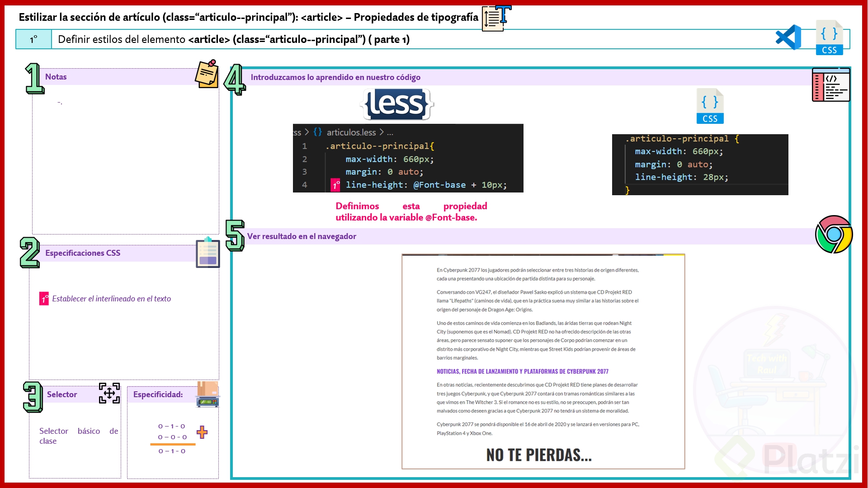Click the weighing scale box icon

(208, 394)
